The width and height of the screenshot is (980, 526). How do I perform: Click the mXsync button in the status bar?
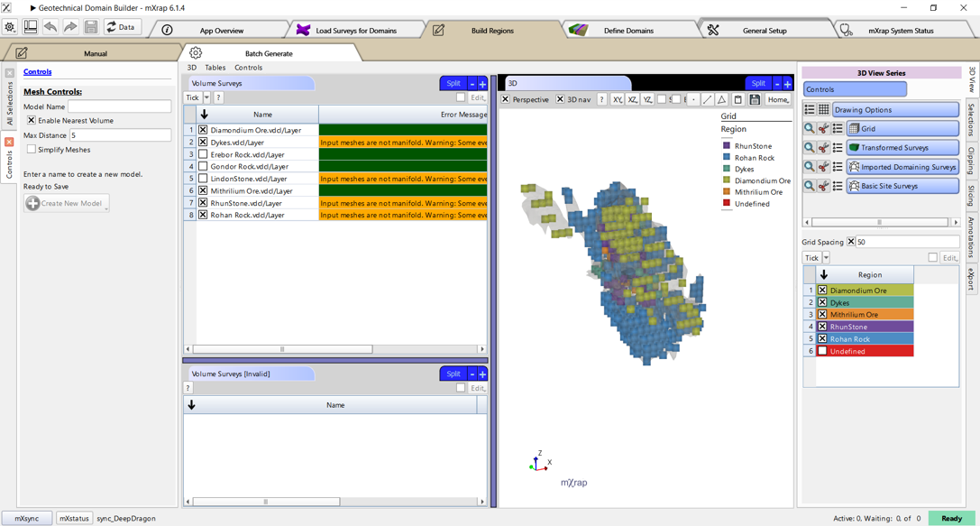tap(27, 519)
